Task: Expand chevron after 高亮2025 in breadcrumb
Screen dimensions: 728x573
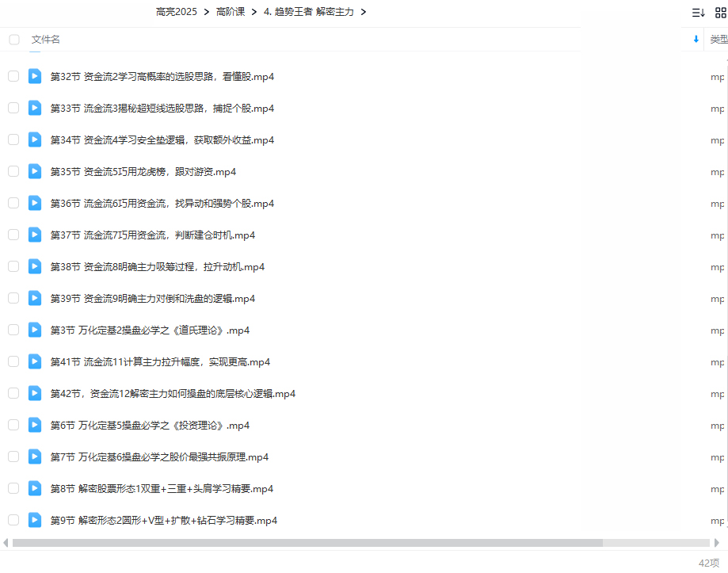Action: [x=205, y=12]
